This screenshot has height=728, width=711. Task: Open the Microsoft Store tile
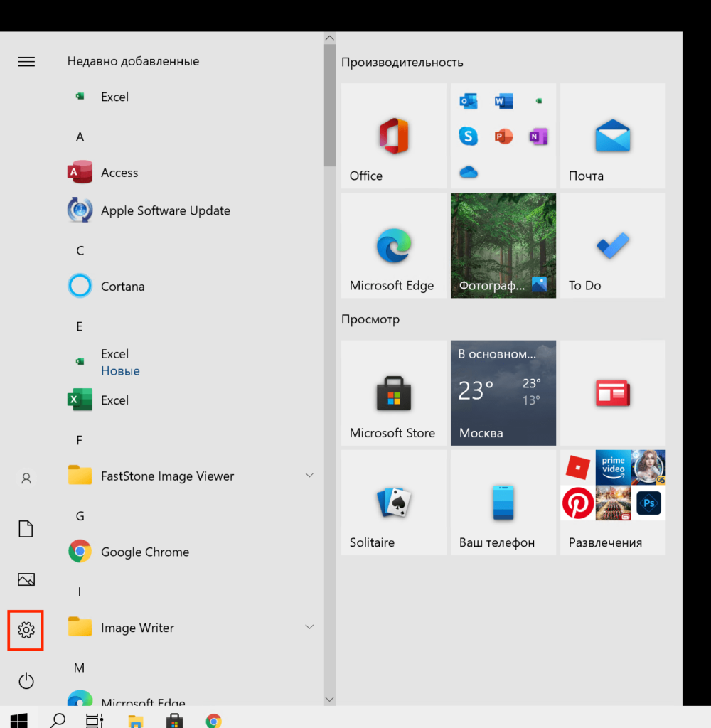click(x=394, y=392)
